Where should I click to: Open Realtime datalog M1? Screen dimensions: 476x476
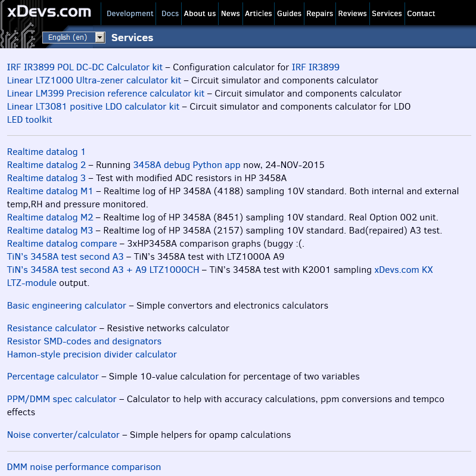pyautogui.click(x=50, y=191)
